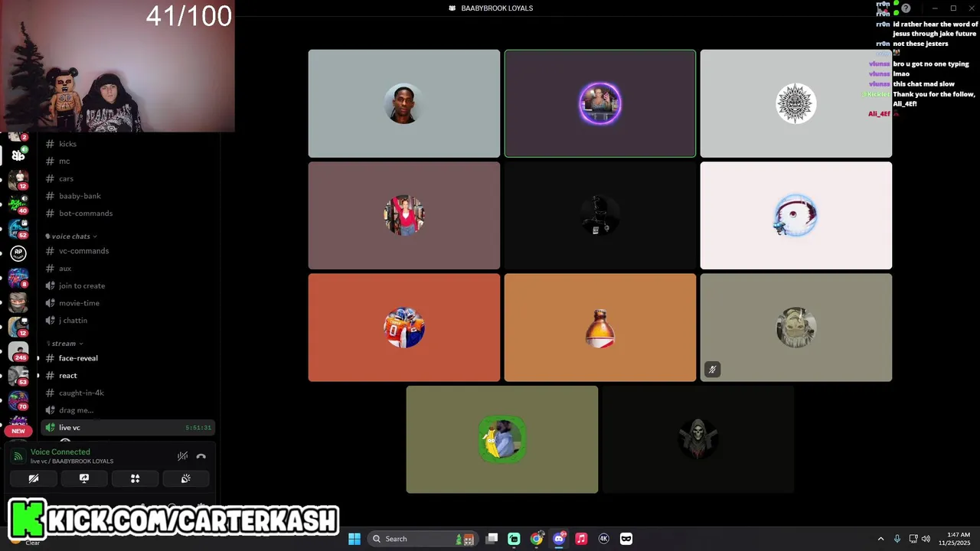Open the green Kick app taskbar icon
980x551 pixels.
(514, 539)
